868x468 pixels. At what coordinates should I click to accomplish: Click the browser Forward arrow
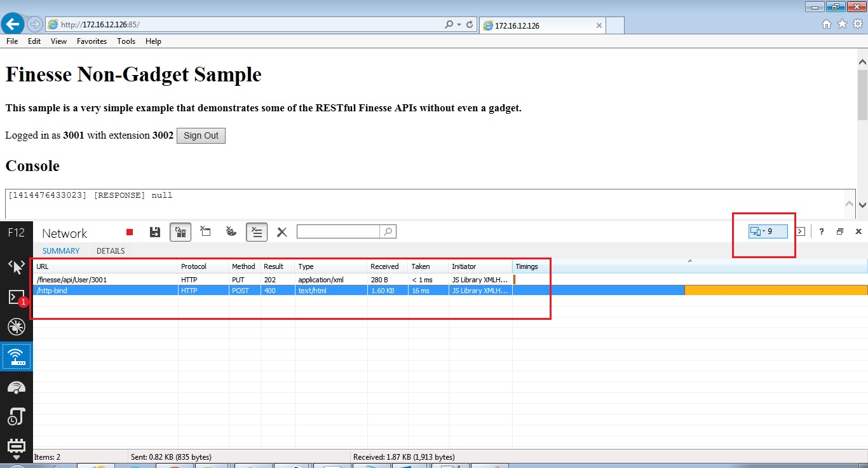(35, 24)
